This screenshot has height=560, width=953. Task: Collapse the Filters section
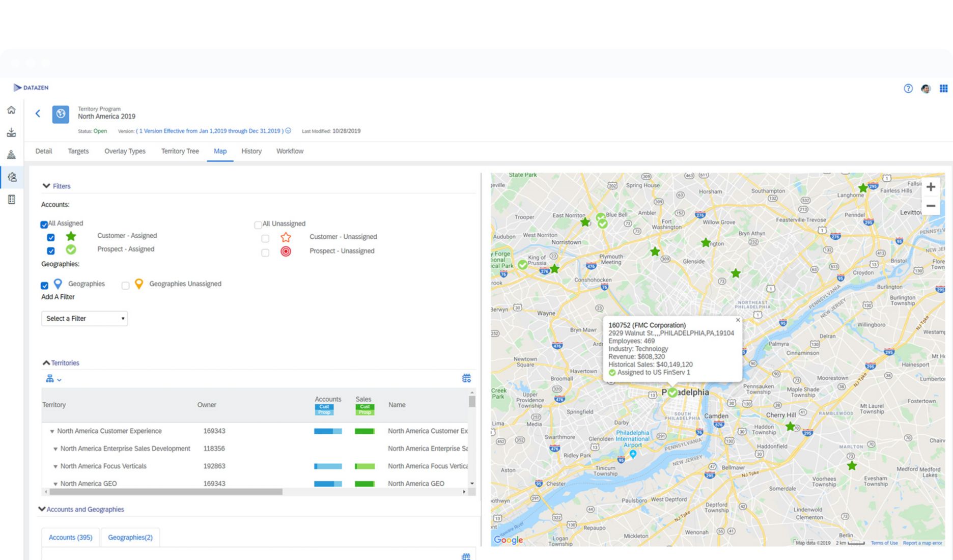point(46,186)
